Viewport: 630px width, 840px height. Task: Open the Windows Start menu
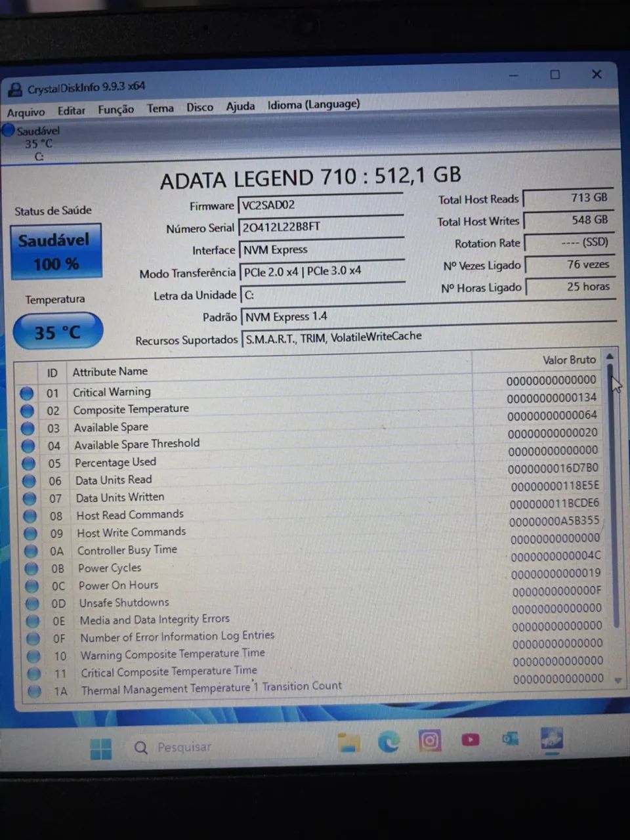click(100, 749)
